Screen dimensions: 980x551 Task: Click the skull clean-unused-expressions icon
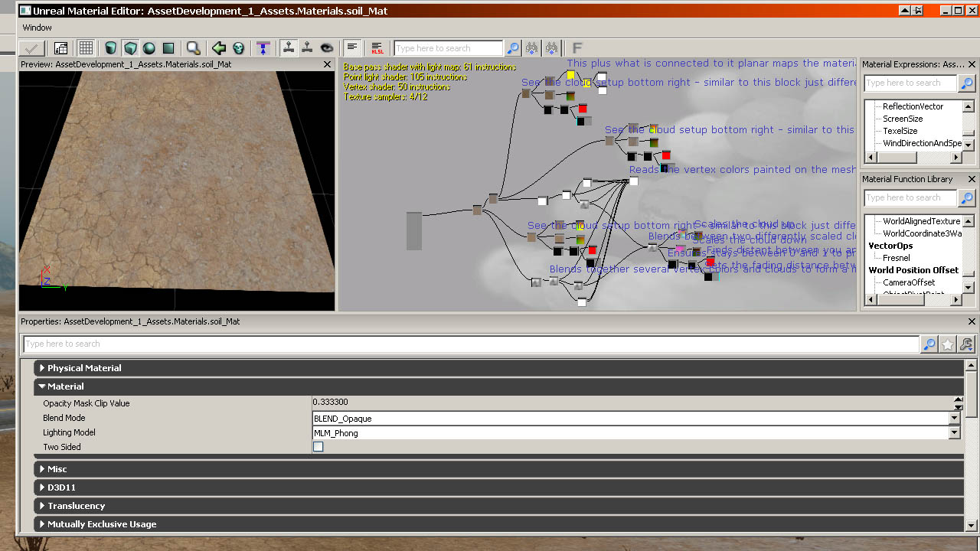(x=238, y=47)
